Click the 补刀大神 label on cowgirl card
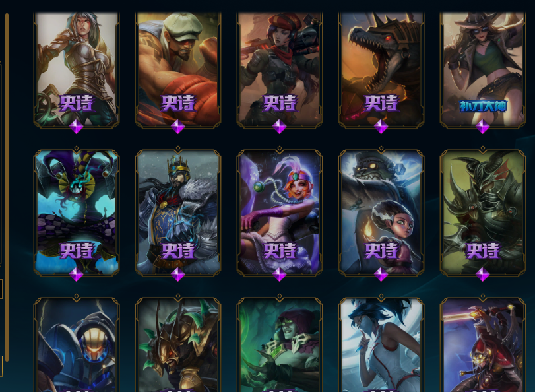 click(483, 106)
